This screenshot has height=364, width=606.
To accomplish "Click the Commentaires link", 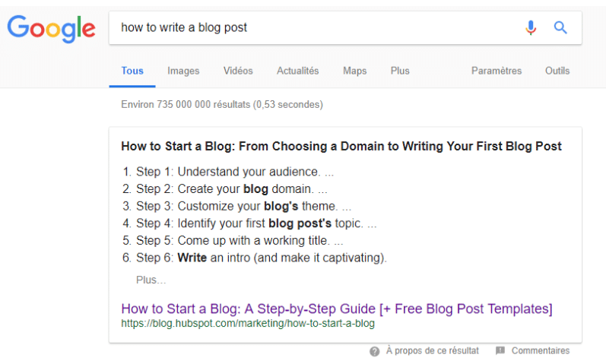I will pos(541,351).
